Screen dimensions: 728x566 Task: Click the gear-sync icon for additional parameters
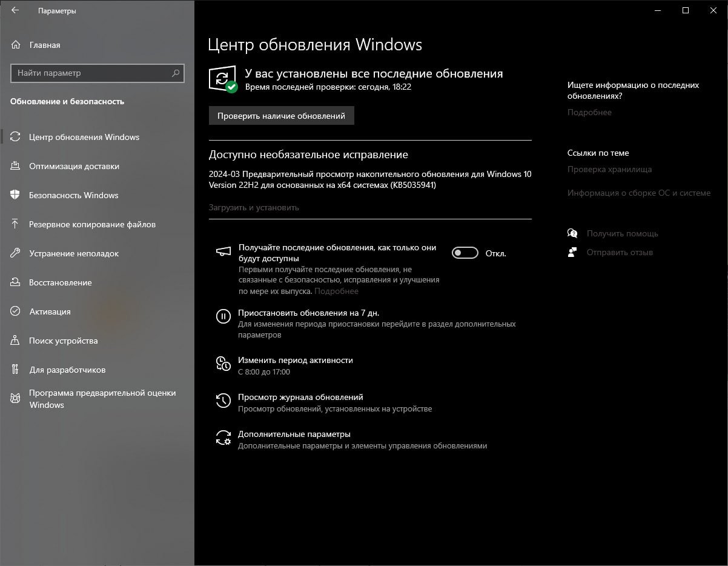click(223, 438)
